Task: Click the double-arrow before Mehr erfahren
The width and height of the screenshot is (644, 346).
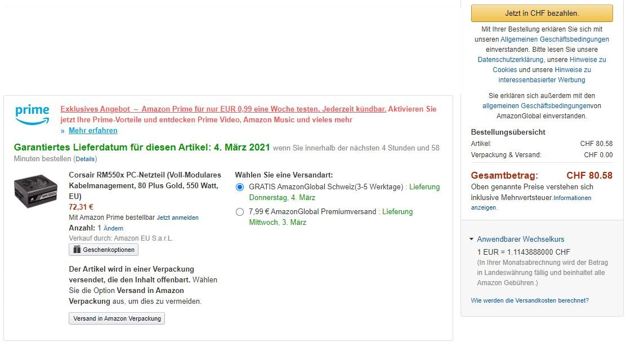Action: 63,131
